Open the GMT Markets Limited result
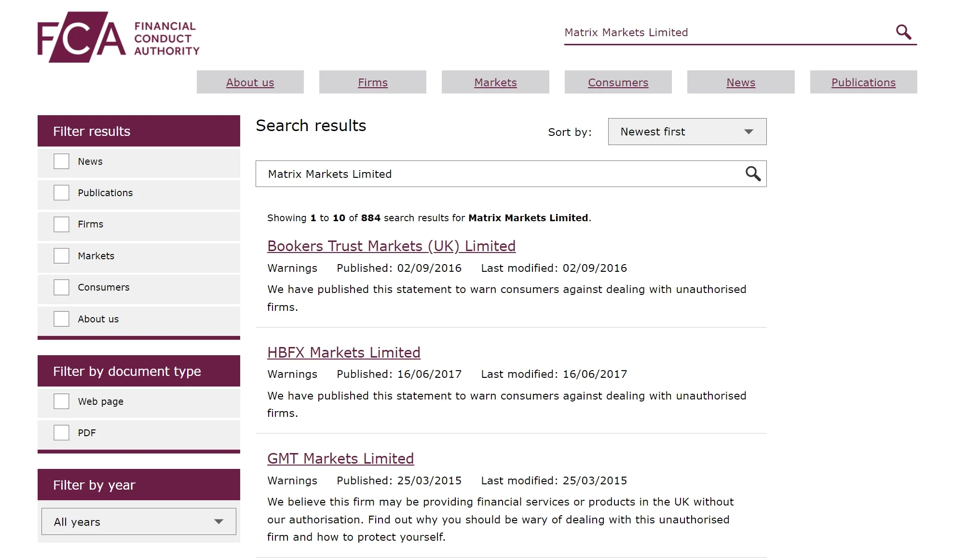 tap(340, 458)
